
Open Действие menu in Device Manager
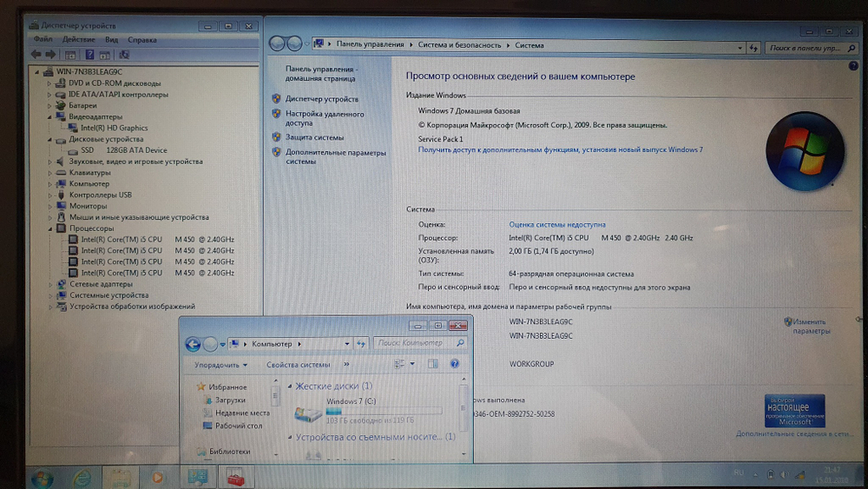(x=79, y=39)
